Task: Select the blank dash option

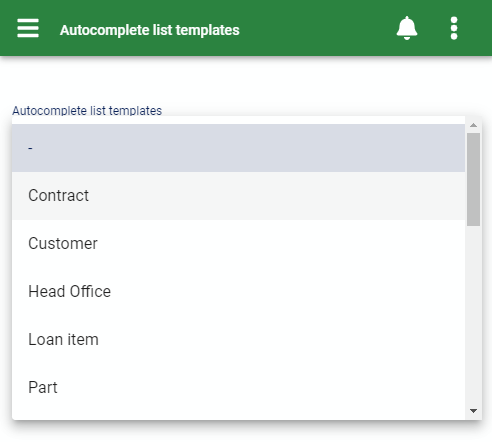Action: click(x=238, y=148)
